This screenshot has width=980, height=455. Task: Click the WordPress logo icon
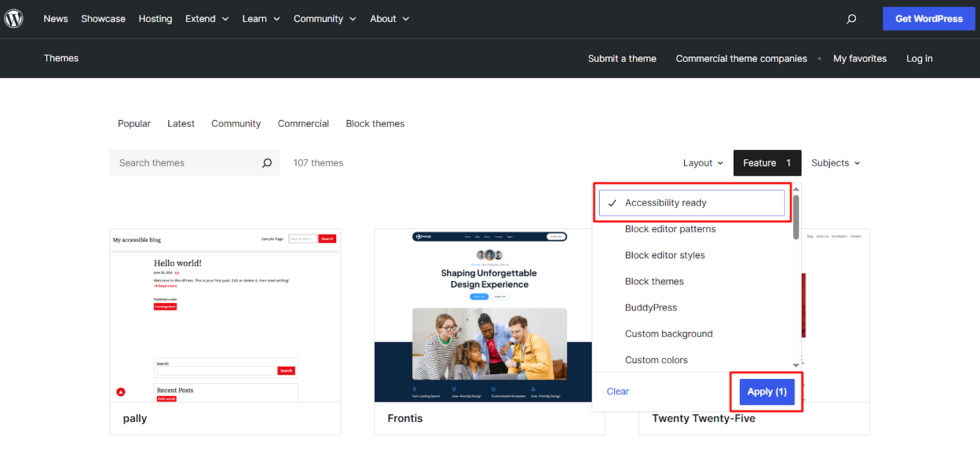click(13, 18)
